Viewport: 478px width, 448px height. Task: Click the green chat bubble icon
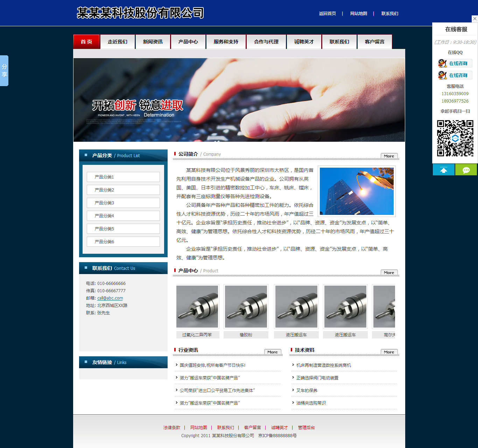[x=466, y=170]
